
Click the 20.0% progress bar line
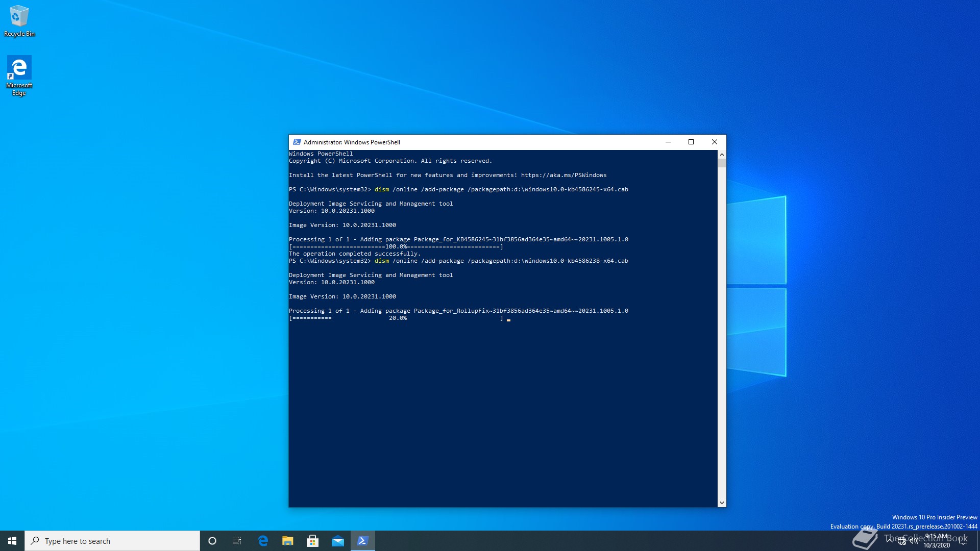pyautogui.click(x=396, y=318)
